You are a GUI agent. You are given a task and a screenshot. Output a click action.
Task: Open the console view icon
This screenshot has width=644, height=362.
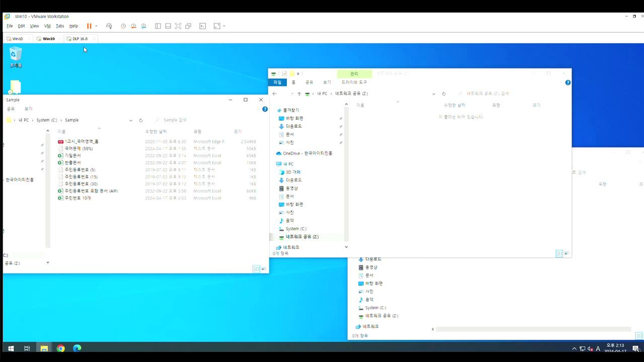203,26
